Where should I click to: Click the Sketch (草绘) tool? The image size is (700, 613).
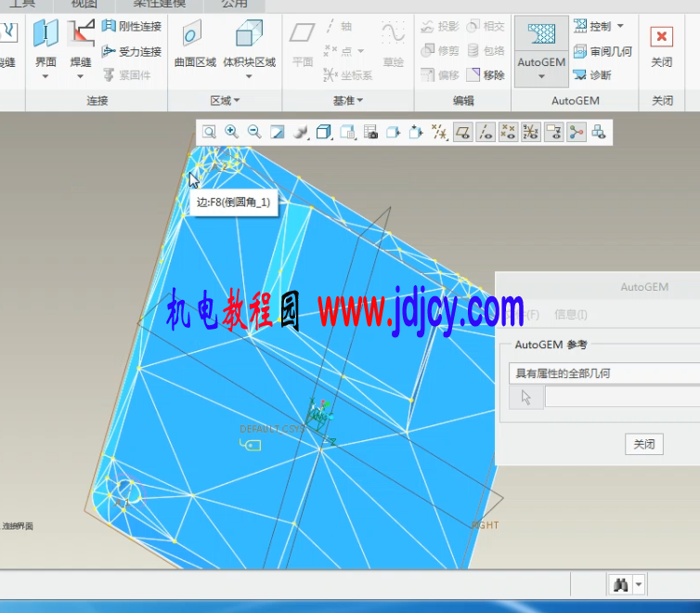(x=394, y=44)
